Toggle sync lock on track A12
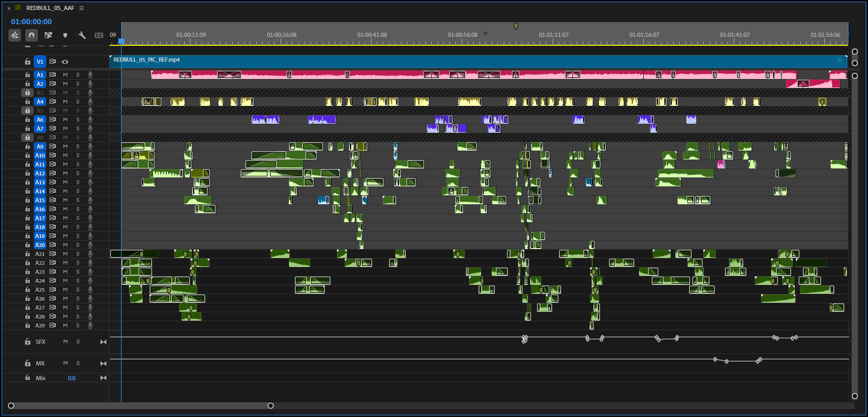This screenshot has height=417, width=868. (x=53, y=173)
